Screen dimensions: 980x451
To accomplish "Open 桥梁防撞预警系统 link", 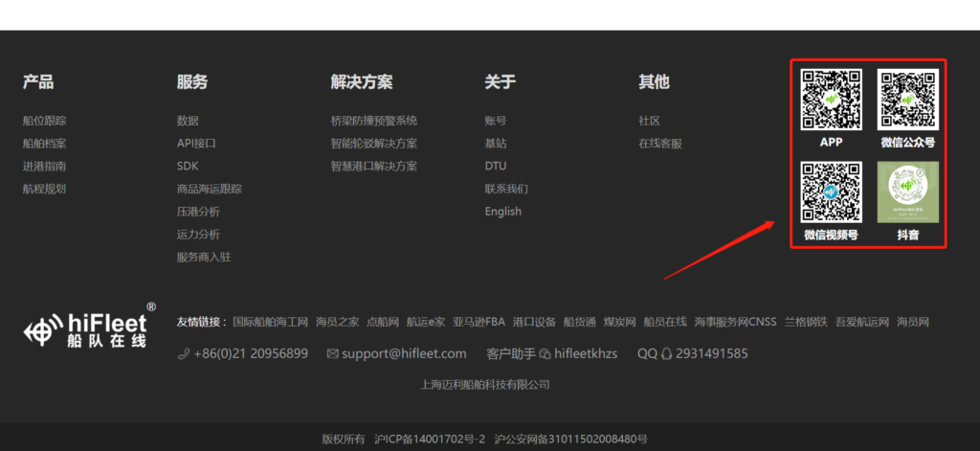I will pos(374,121).
